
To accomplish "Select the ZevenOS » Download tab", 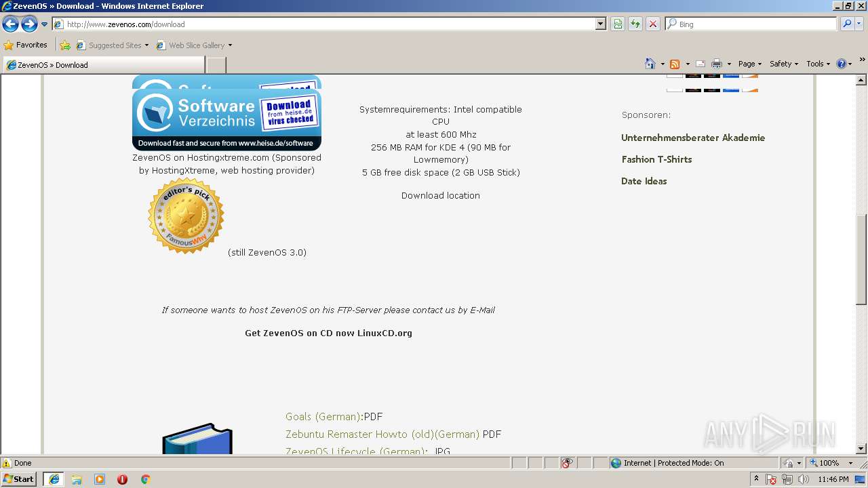I will [104, 65].
